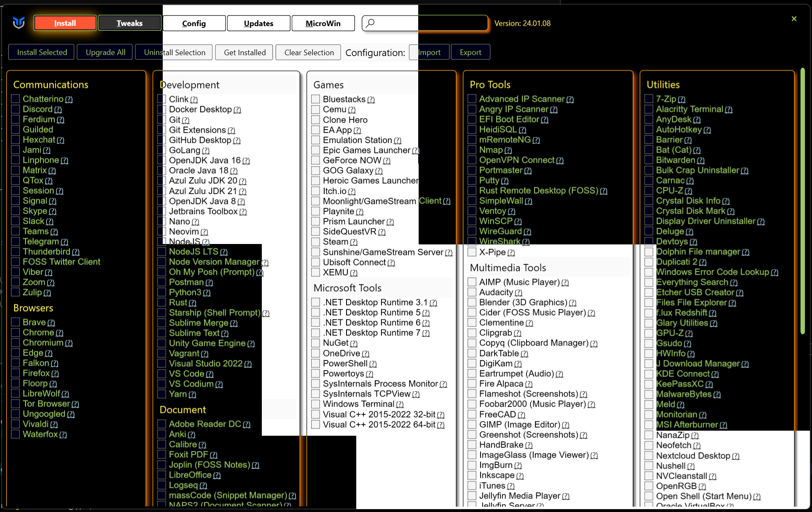Click the info link beside 7-Zip
The image size is (812, 512).
coord(681,99)
